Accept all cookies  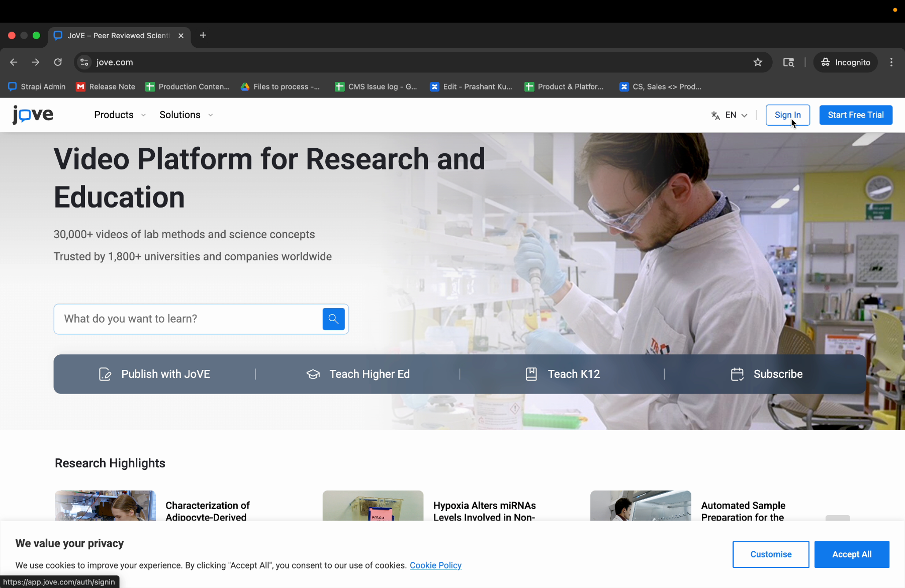tap(852, 554)
